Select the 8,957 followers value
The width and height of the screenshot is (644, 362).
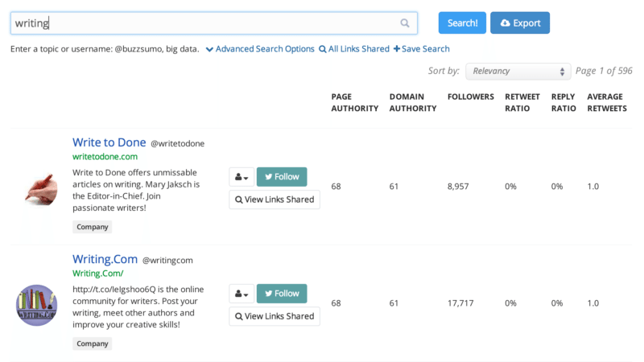(458, 187)
